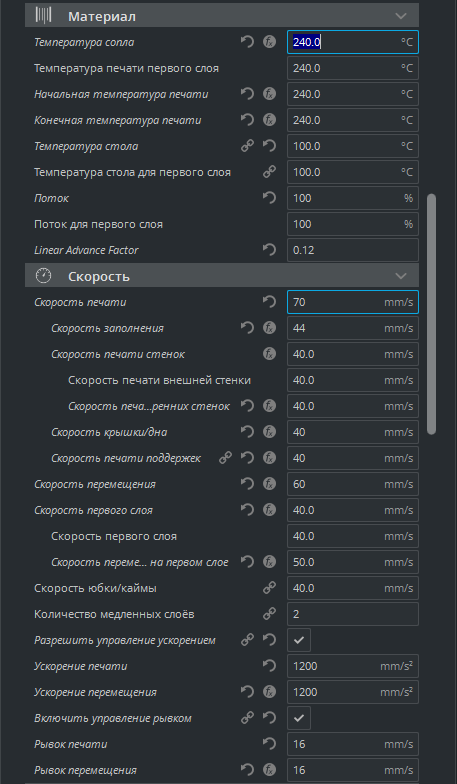The height and width of the screenshot is (784, 457).
Task: Reset Linear Advance Factor value
Action: pos(270,250)
